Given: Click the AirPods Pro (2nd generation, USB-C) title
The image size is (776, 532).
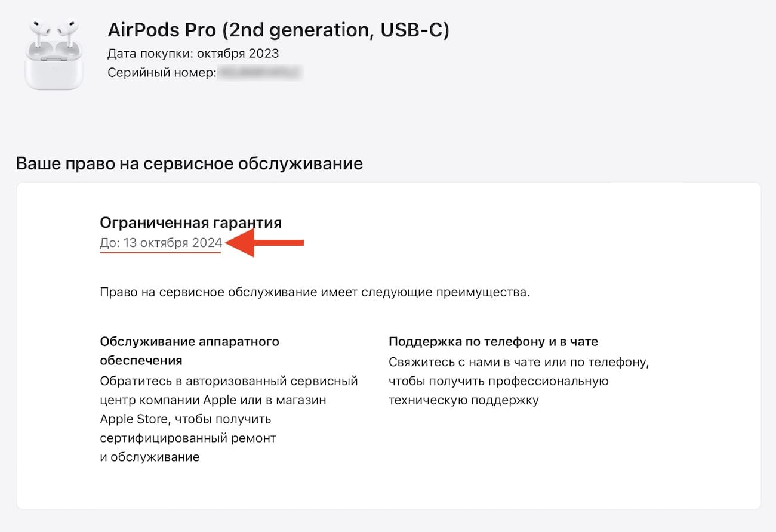Looking at the screenshot, I should pos(278,30).
